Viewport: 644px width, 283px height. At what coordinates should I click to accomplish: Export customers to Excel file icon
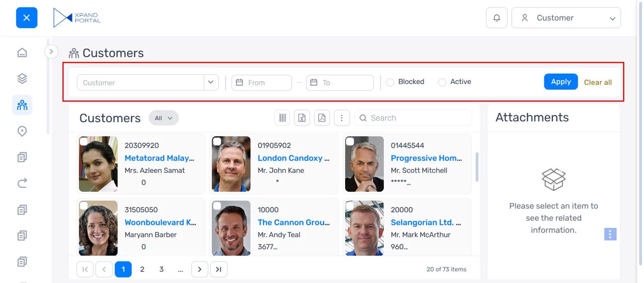coord(302,118)
